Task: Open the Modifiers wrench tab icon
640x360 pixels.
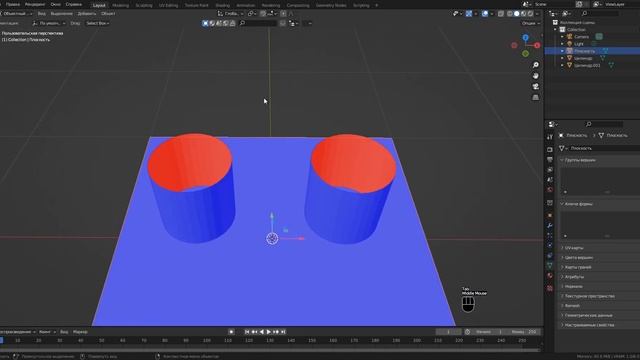Action: (x=550, y=225)
